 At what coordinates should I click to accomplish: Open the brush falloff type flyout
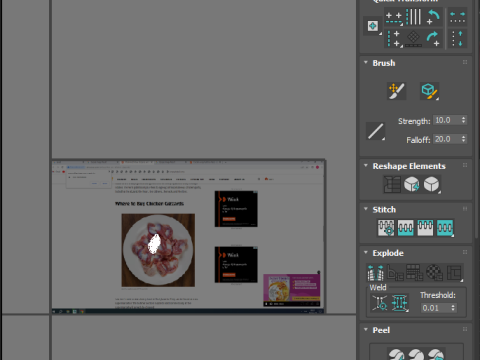point(375,131)
